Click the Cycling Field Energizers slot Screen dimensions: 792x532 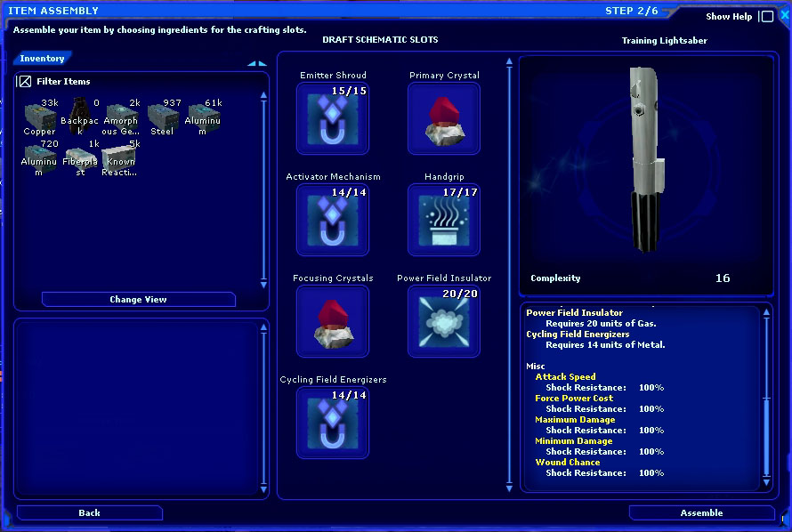(x=332, y=423)
